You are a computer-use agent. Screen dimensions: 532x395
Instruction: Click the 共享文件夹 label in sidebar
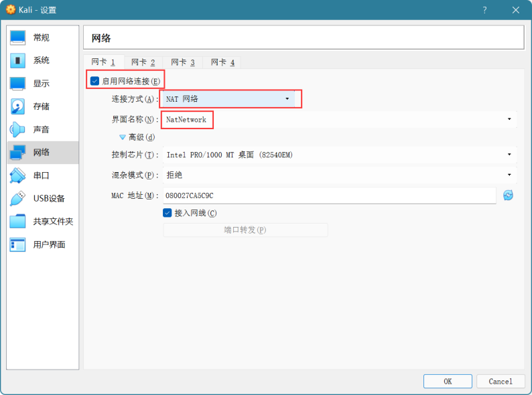pyautogui.click(x=54, y=222)
